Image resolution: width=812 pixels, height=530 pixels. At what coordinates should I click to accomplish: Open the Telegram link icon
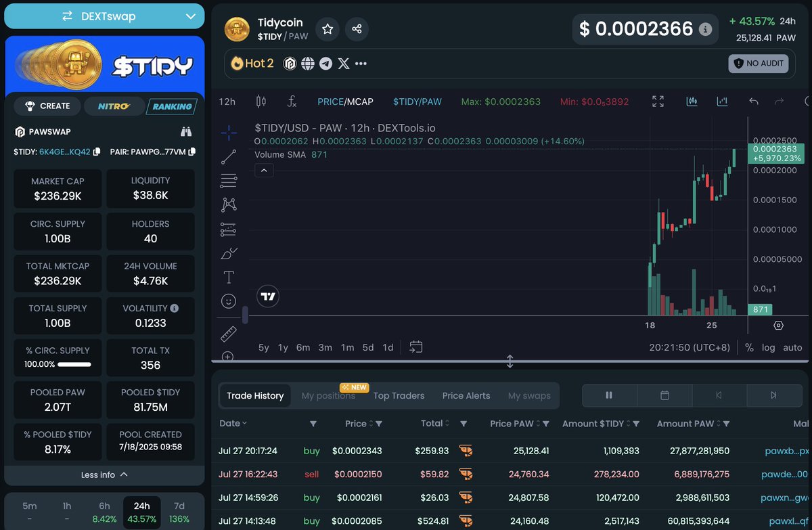(326, 64)
